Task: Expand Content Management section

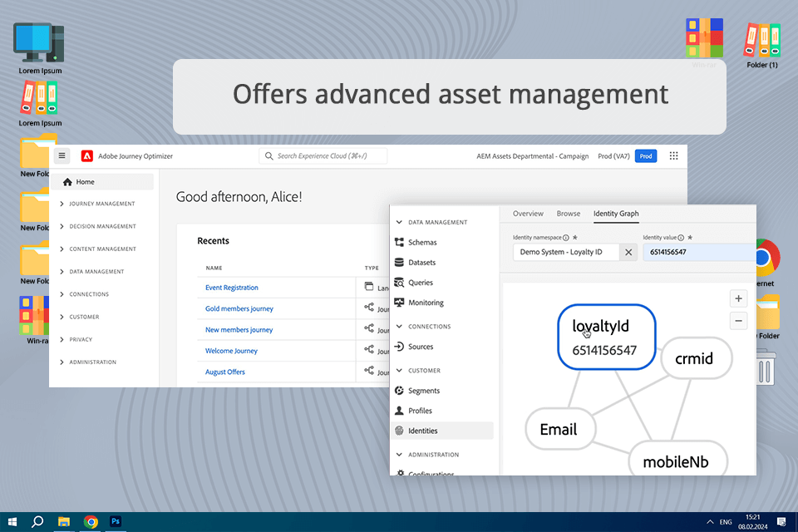Action: pyautogui.click(x=98, y=249)
